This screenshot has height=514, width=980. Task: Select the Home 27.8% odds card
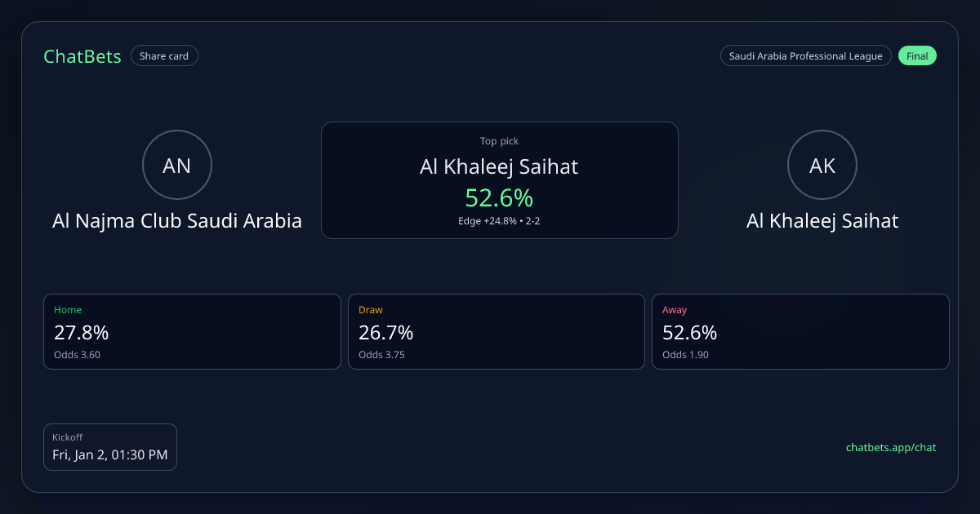[192, 331]
